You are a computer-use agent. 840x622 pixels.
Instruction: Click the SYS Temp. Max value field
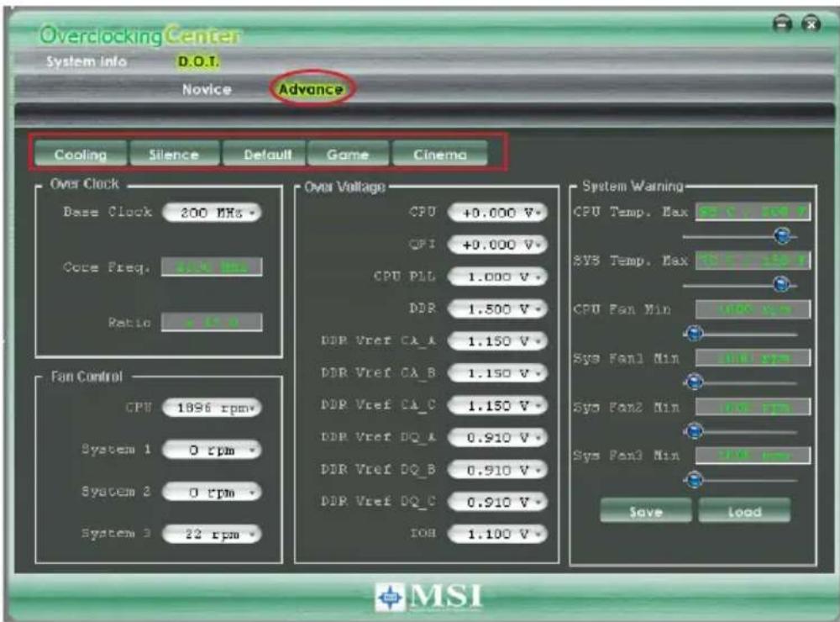[x=753, y=261]
